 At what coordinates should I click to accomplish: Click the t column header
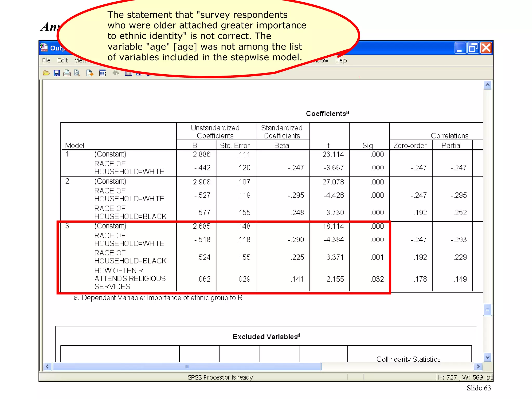pyautogui.click(x=328, y=145)
